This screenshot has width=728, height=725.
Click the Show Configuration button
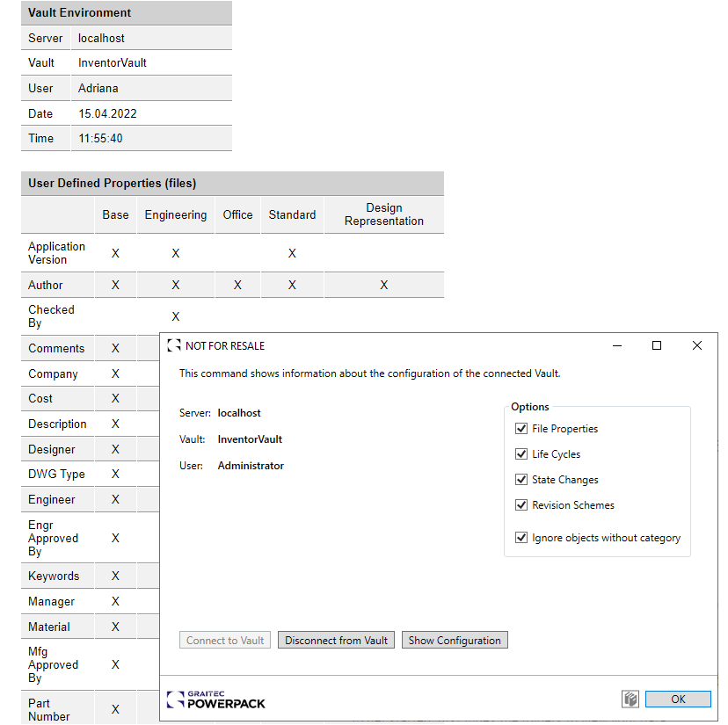tap(455, 641)
